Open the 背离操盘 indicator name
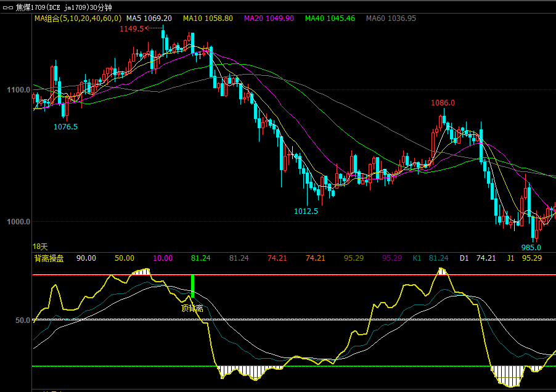 49,258
